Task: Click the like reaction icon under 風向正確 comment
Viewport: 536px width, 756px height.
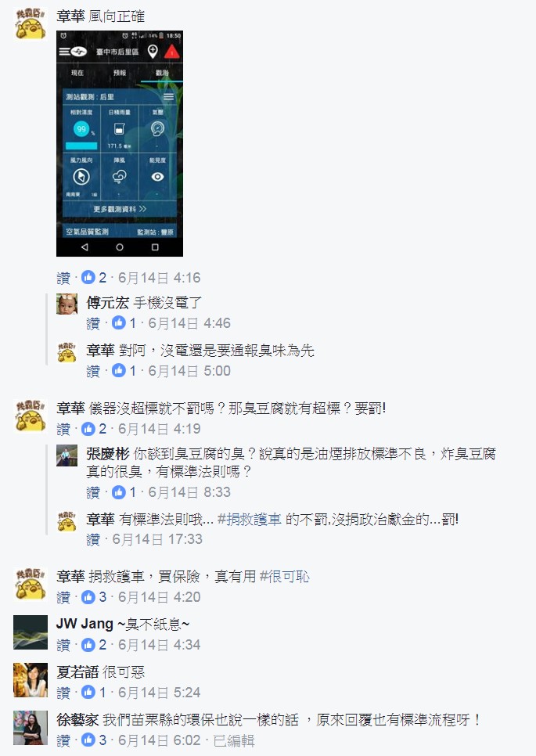Action: point(88,277)
